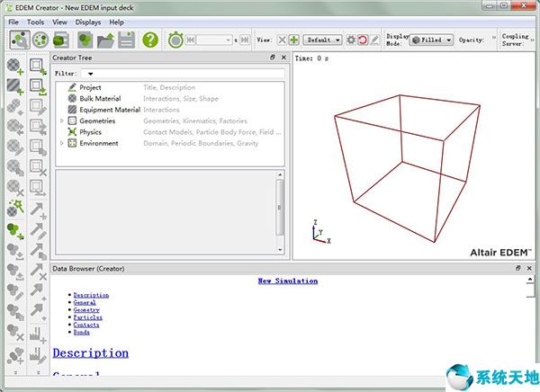
Task: Open the Displays menu
Action: (88, 22)
